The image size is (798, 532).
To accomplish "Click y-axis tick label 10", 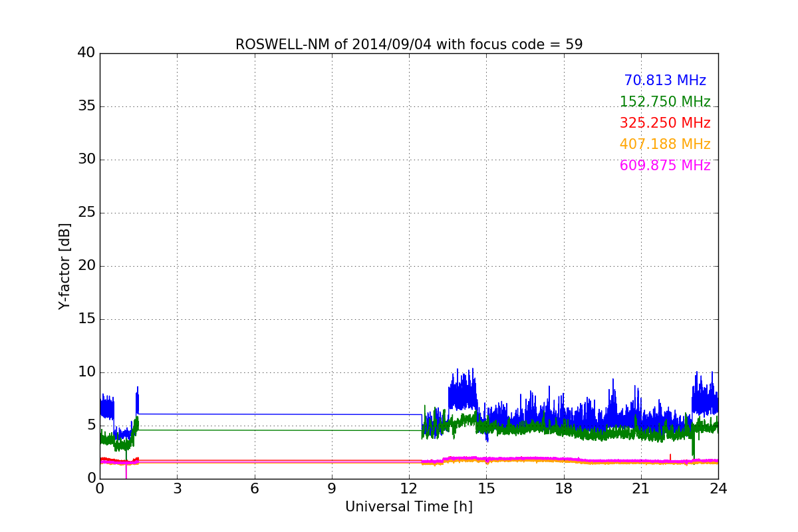I will click(86, 372).
